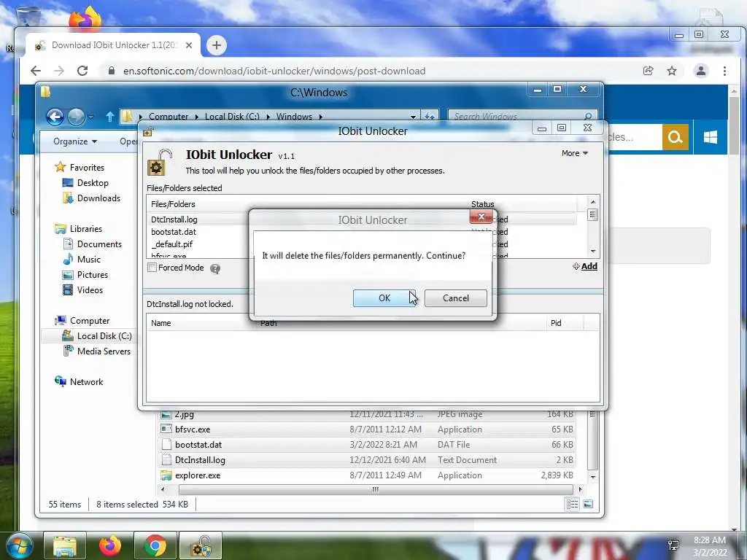Open the Chrome profile icon

coord(701,71)
